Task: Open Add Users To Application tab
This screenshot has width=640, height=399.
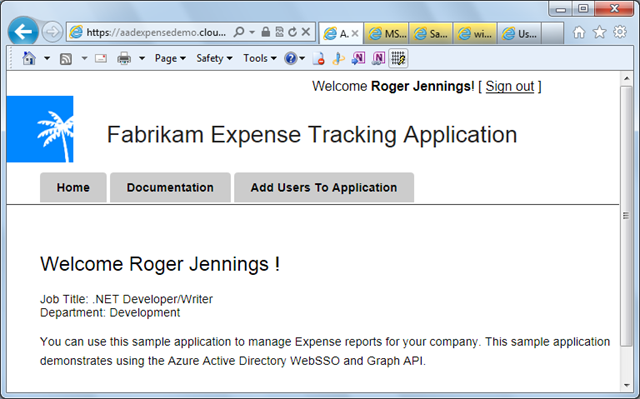Action: click(324, 187)
